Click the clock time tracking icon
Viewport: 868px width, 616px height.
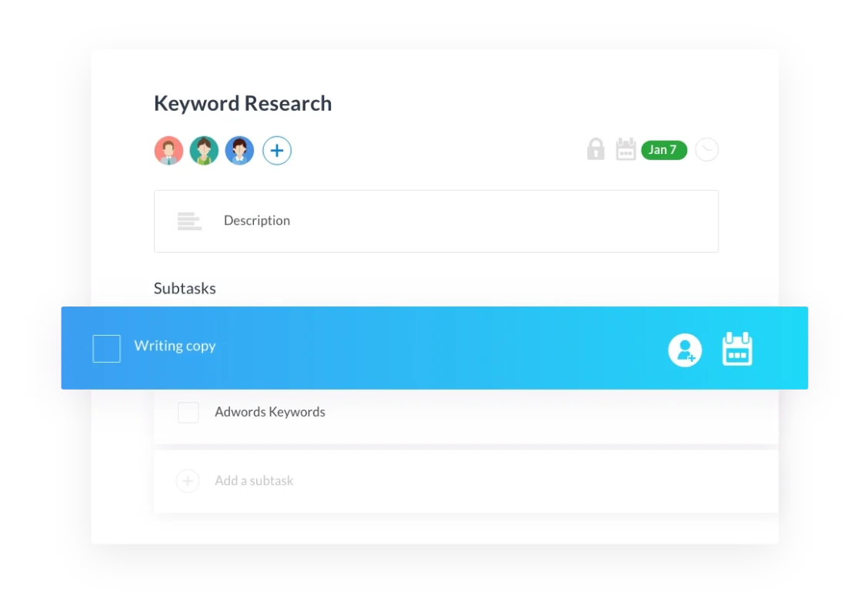click(x=707, y=149)
